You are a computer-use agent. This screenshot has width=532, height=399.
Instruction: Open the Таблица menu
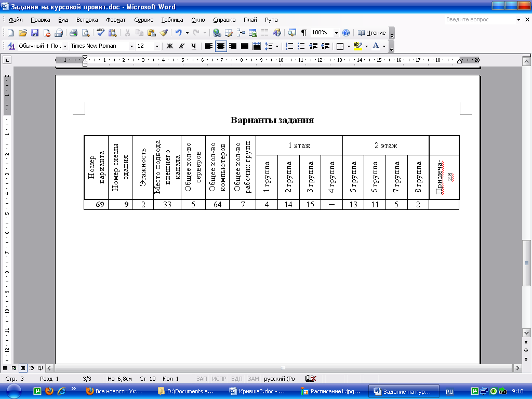(x=172, y=20)
